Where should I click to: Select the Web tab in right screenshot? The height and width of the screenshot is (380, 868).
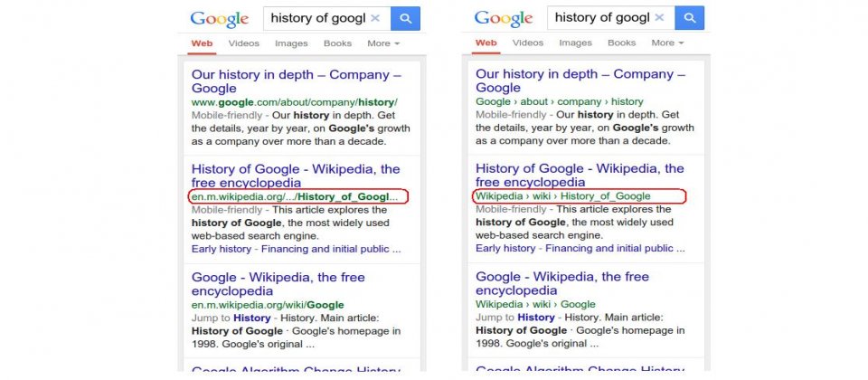pyautogui.click(x=486, y=43)
